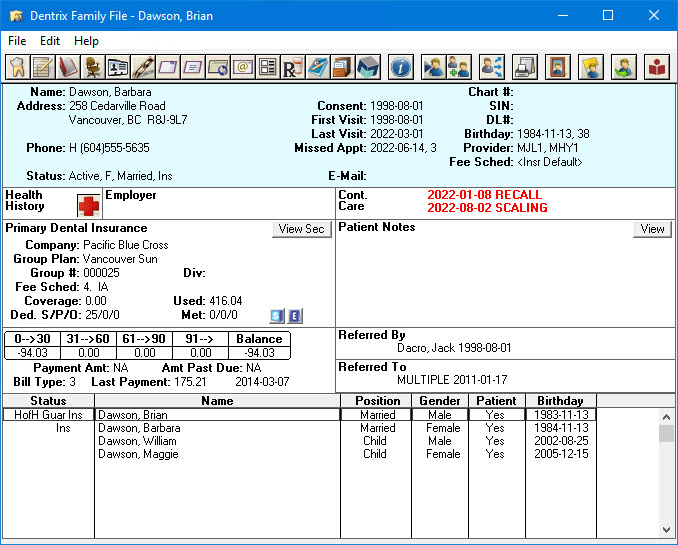
Task: Click the View Sec insurance button
Action: 301,229
